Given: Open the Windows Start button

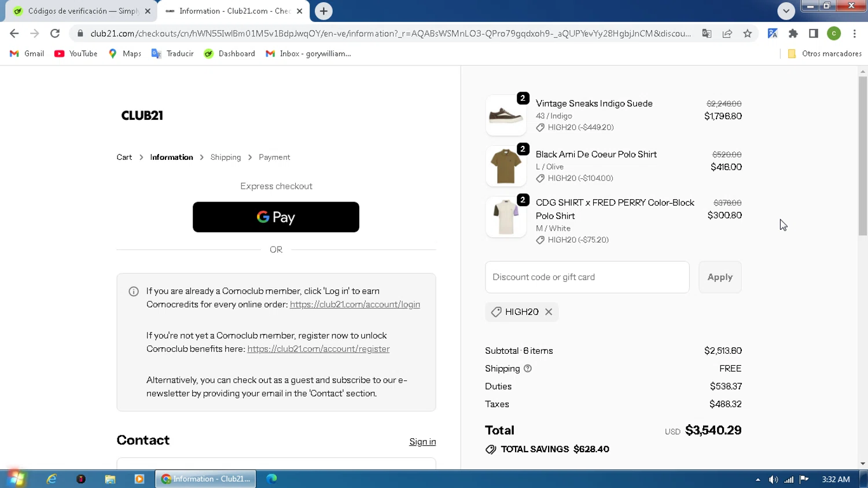Looking at the screenshot, I should [x=16, y=479].
